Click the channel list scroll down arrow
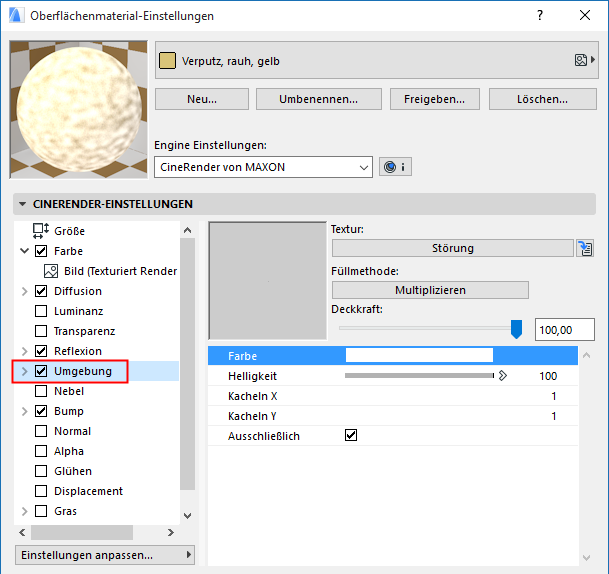Viewport: 609px width, 574px height. coord(188,516)
